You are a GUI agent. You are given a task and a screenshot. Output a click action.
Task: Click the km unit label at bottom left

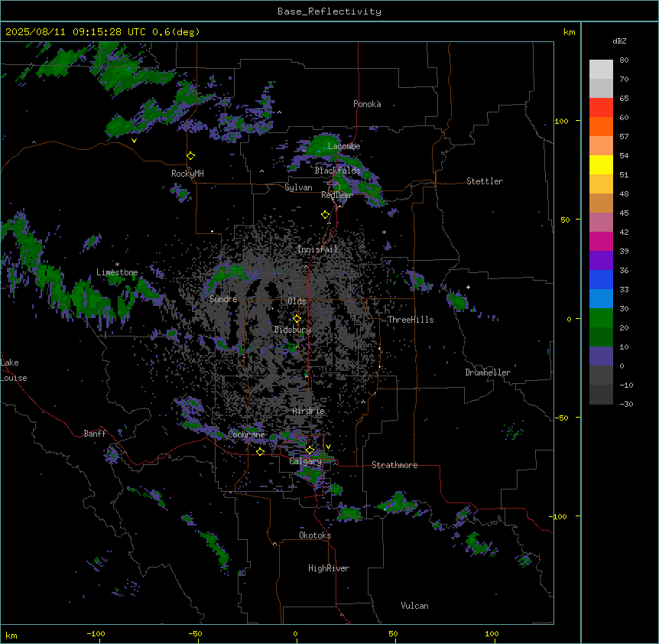11,635
